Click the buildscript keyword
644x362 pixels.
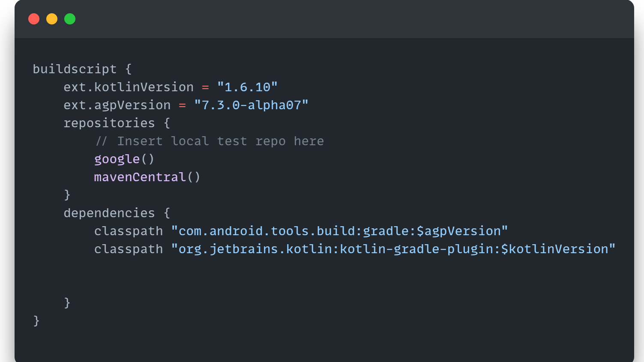75,69
